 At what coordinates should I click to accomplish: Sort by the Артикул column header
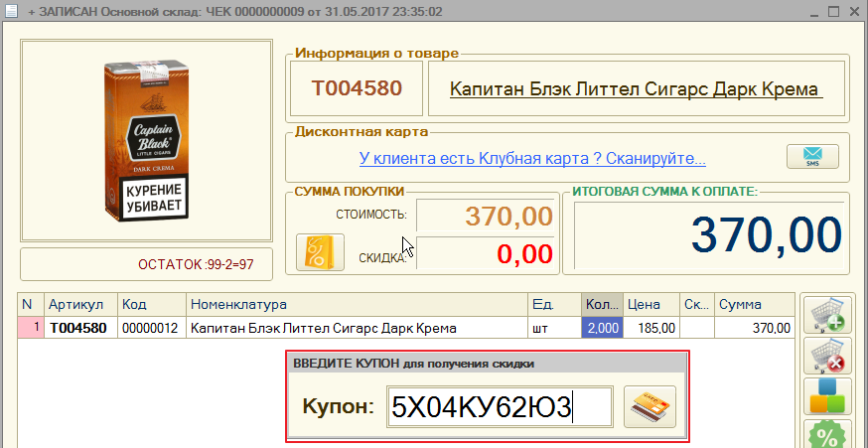(x=81, y=305)
